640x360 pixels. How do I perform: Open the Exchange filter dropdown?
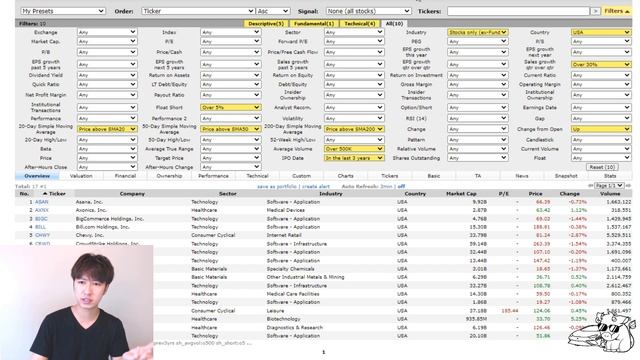[x=107, y=32]
